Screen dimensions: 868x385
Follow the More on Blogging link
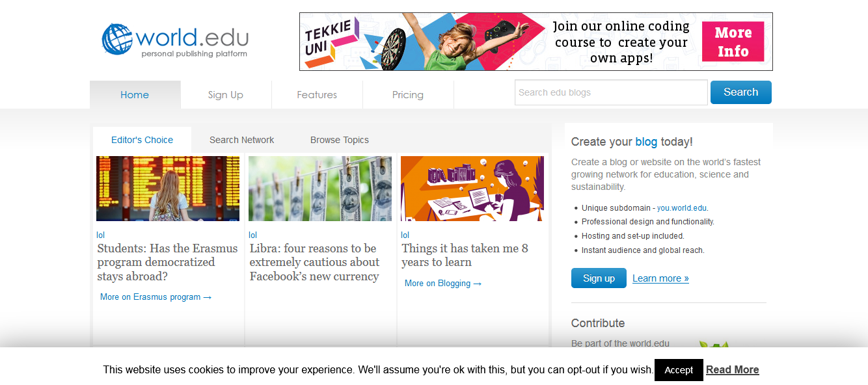[x=443, y=284]
